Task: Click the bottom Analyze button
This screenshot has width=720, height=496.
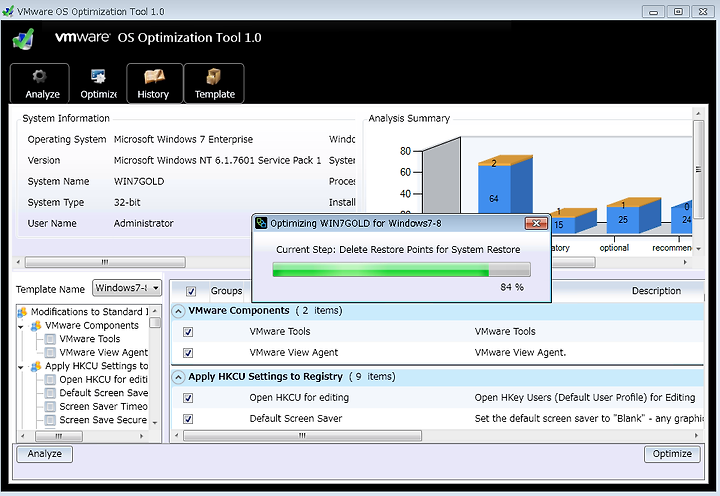Action: [45, 454]
